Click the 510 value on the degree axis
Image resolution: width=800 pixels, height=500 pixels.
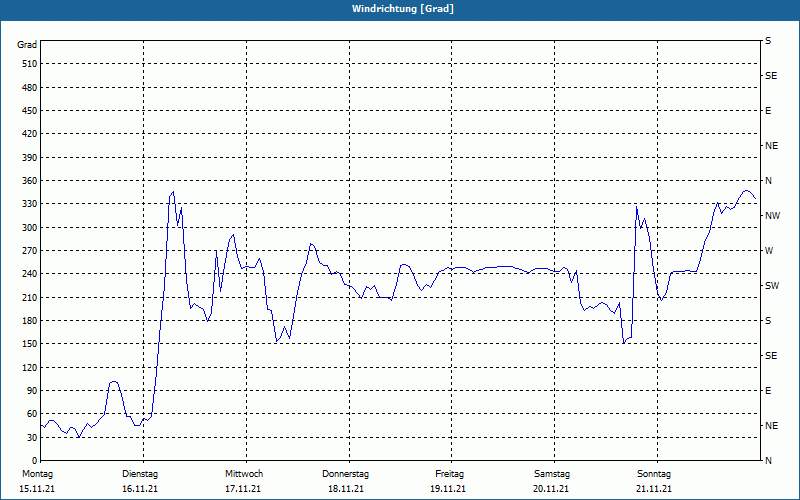(x=30, y=64)
